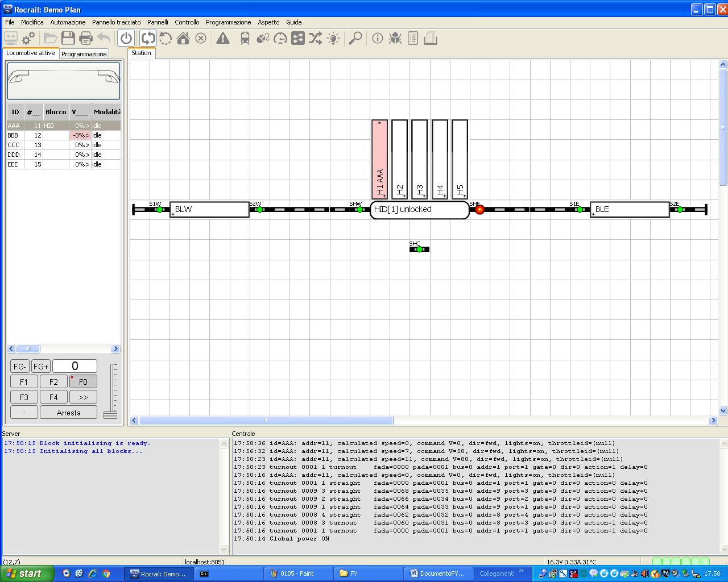The width and height of the screenshot is (728, 582).
Task: Click the locomotive image preview
Action: pyautogui.click(x=64, y=81)
